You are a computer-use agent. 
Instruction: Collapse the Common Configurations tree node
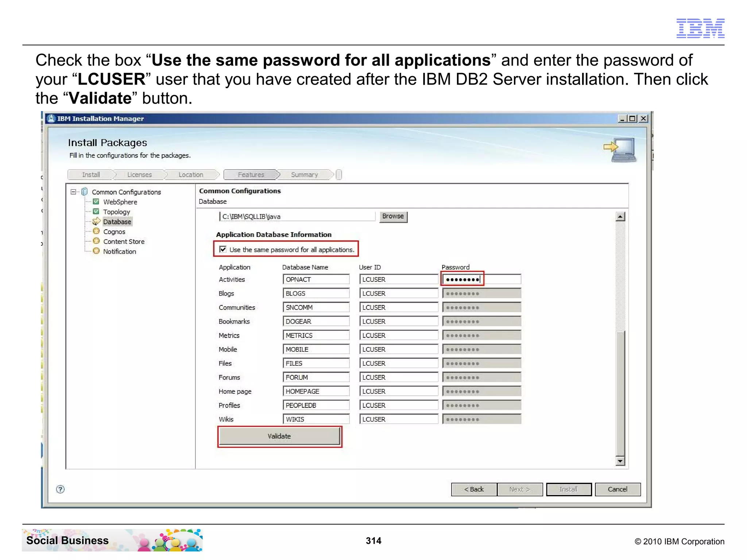(73, 192)
